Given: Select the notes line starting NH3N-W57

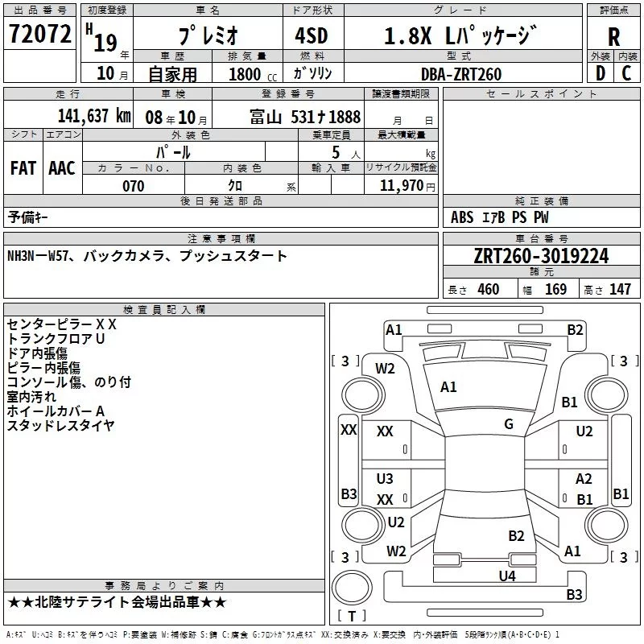Looking at the screenshot, I should [x=147, y=256].
